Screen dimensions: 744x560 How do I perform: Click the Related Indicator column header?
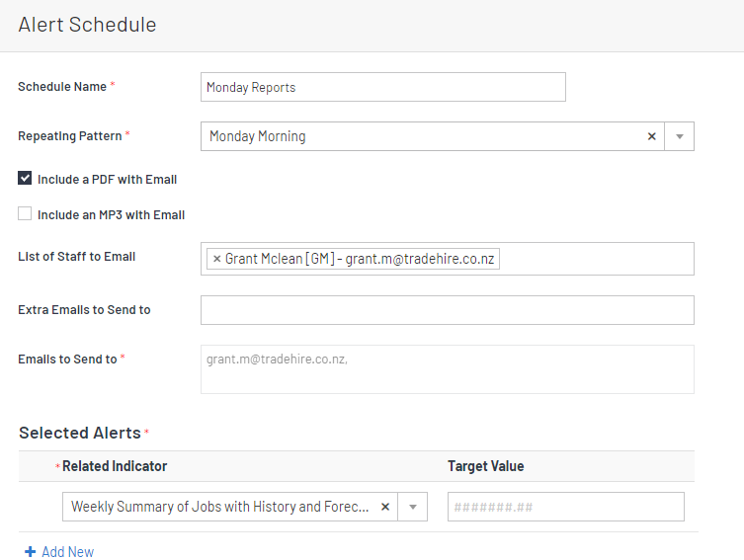[x=115, y=466]
